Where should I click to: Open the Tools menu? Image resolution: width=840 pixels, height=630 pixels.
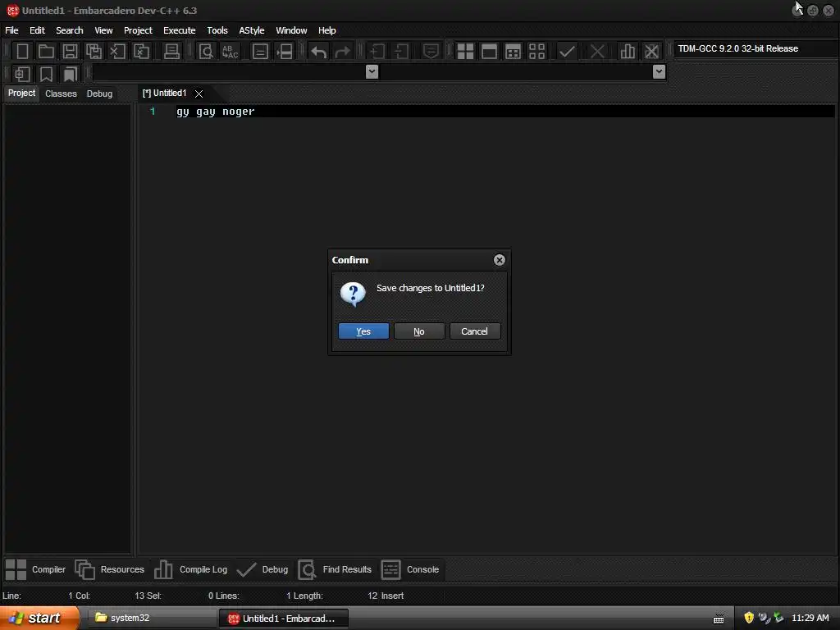(217, 30)
